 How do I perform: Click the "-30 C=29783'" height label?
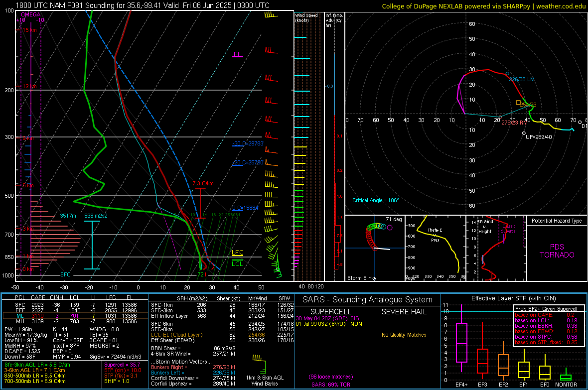point(248,143)
